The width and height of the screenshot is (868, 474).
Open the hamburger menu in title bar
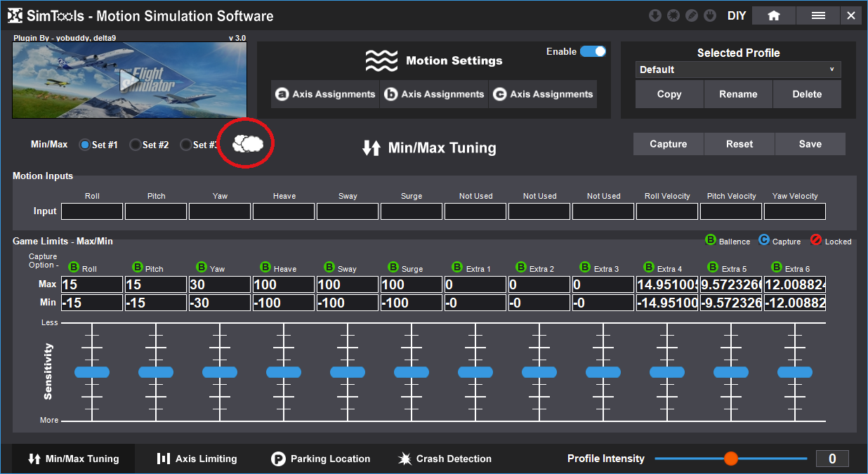818,15
